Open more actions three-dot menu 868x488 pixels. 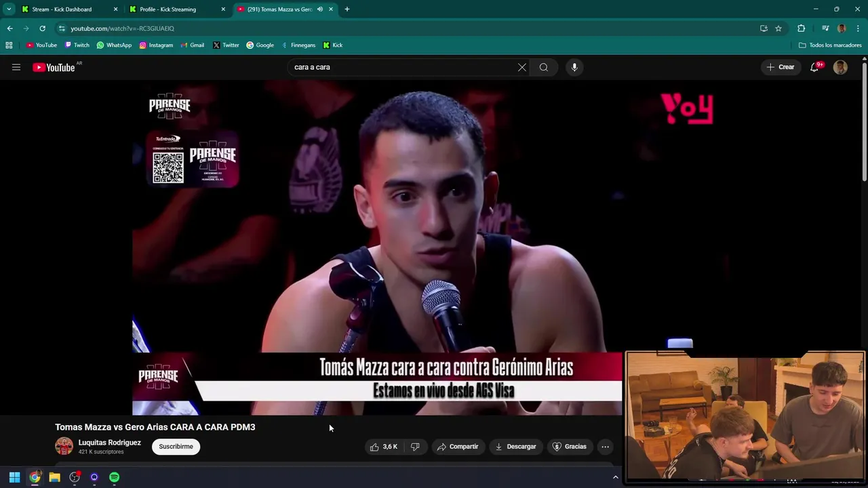pyautogui.click(x=605, y=447)
